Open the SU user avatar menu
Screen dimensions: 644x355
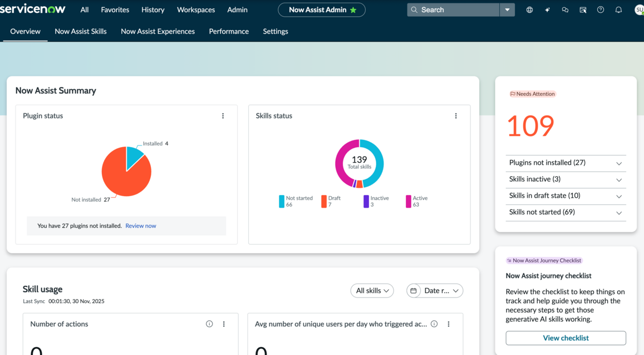point(639,10)
